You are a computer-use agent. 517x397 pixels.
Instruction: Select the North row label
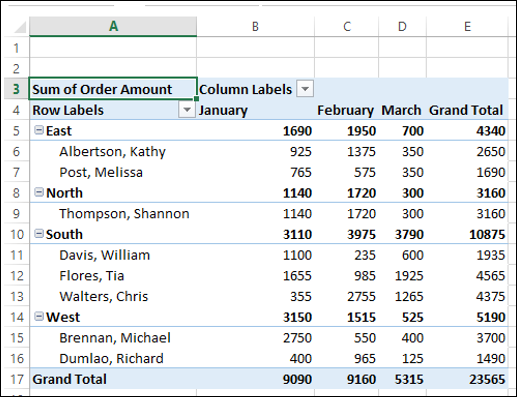64,193
